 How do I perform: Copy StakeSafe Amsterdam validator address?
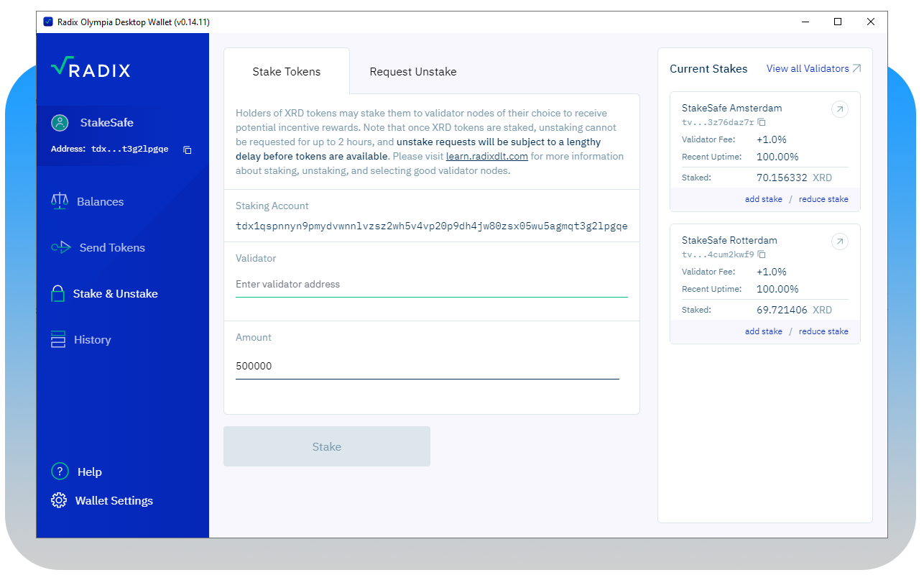pos(762,122)
